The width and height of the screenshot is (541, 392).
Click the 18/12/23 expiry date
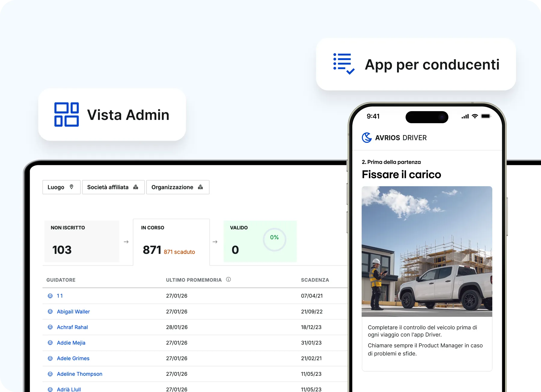point(311,327)
